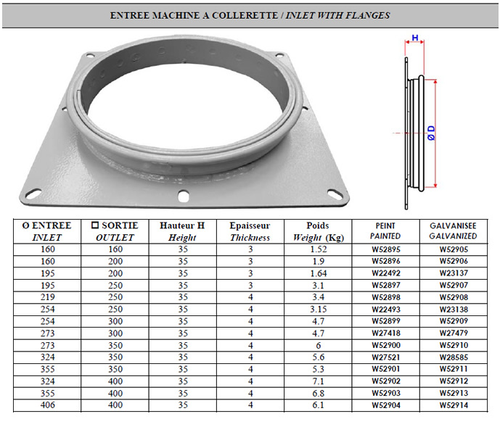Select painted reference W27418
Image resolution: width=500 pixels, height=448 pixels.
pos(385,333)
